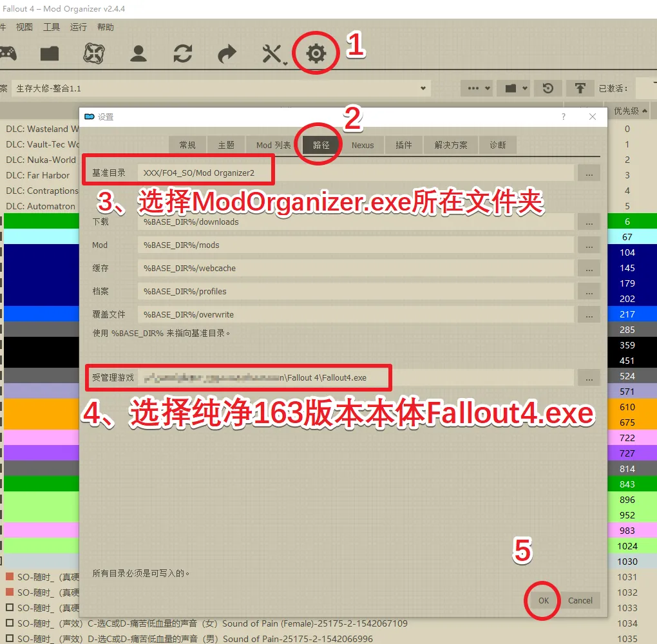Click the Fallout4.exe managed game path field
This screenshot has height=644, width=657.
click(356, 377)
